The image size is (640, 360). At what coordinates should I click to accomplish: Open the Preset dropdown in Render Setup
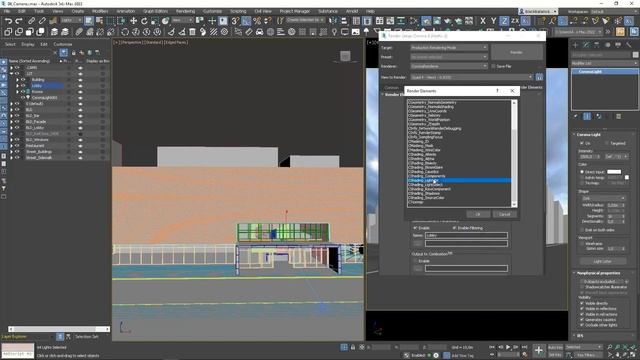[449, 57]
